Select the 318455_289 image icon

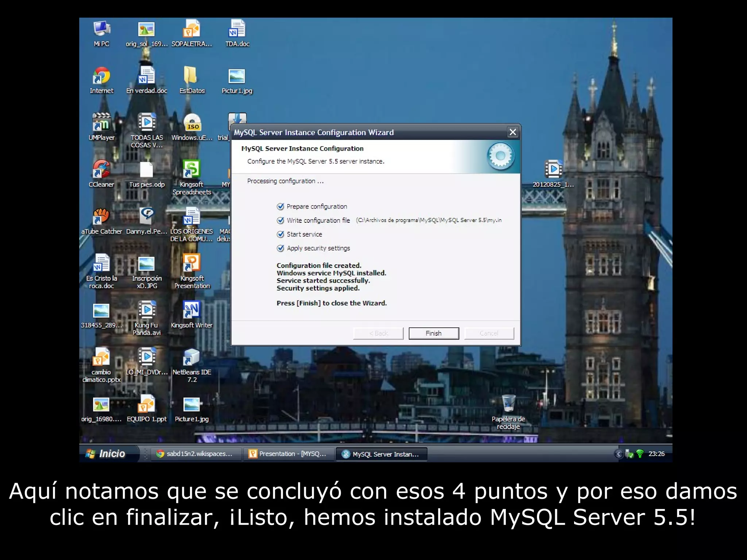101,315
